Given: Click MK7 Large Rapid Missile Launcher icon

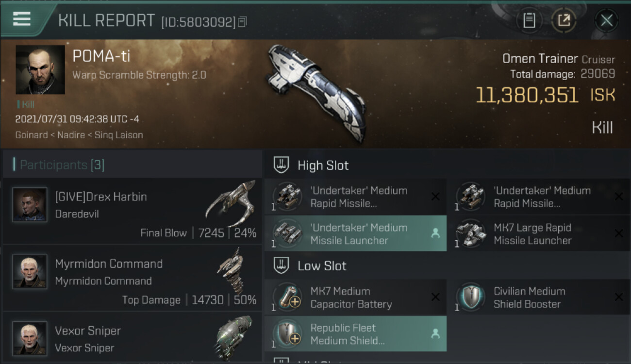Looking at the screenshot, I should pyautogui.click(x=469, y=234).
